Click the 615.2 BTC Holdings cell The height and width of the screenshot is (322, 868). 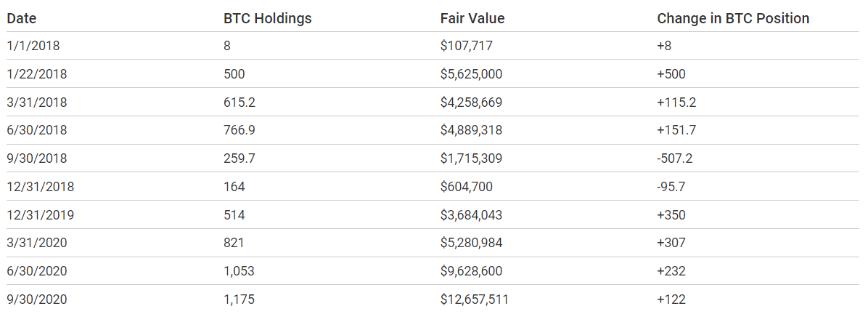[x=239, y=102]
